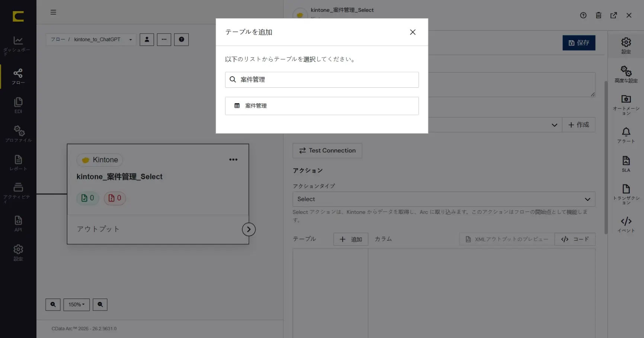Open the flow toolbar ellipsis menu
The height and width of the screenshot is (338, 644).
[x=164, y=39]
